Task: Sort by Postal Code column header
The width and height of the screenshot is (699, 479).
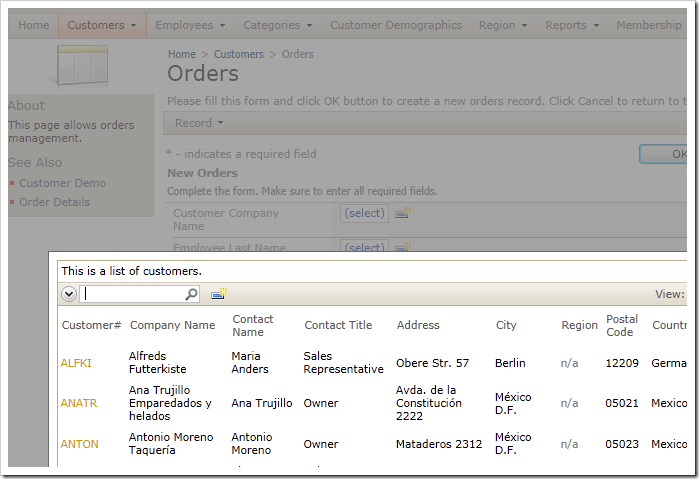Action: tap(622, 326)
